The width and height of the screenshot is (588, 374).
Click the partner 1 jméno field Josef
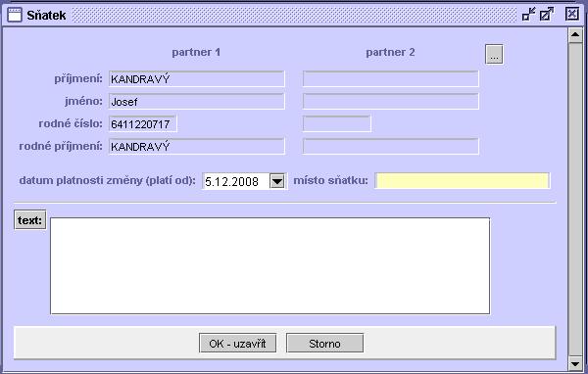(197, 102)
